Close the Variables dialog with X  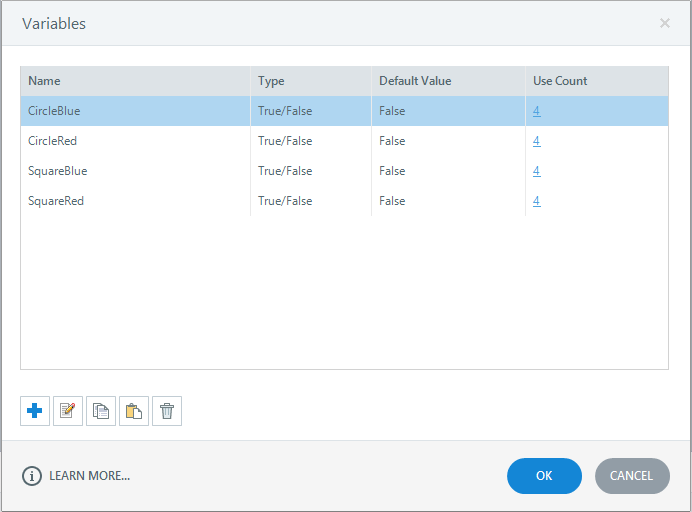point(665,23)
